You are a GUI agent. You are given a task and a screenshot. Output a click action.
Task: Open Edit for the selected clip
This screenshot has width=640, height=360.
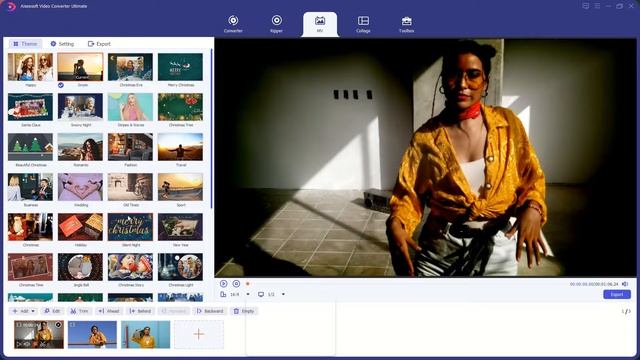pos(52,311)
